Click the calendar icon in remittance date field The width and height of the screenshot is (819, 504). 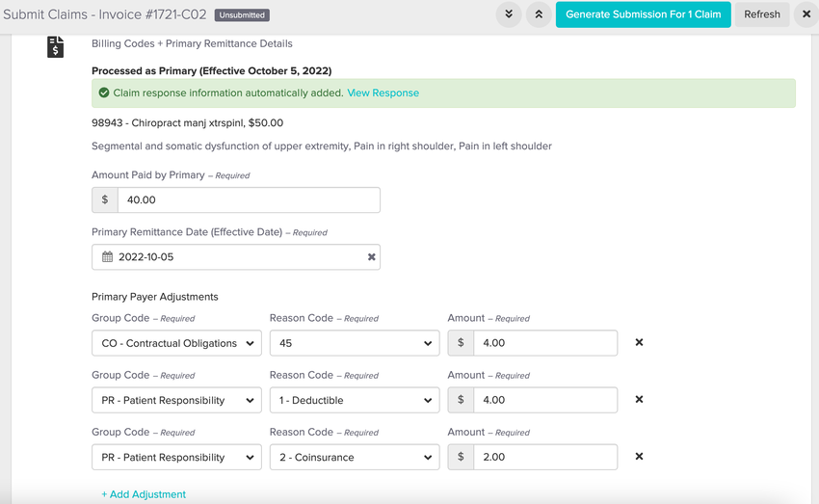pos(108,257)
